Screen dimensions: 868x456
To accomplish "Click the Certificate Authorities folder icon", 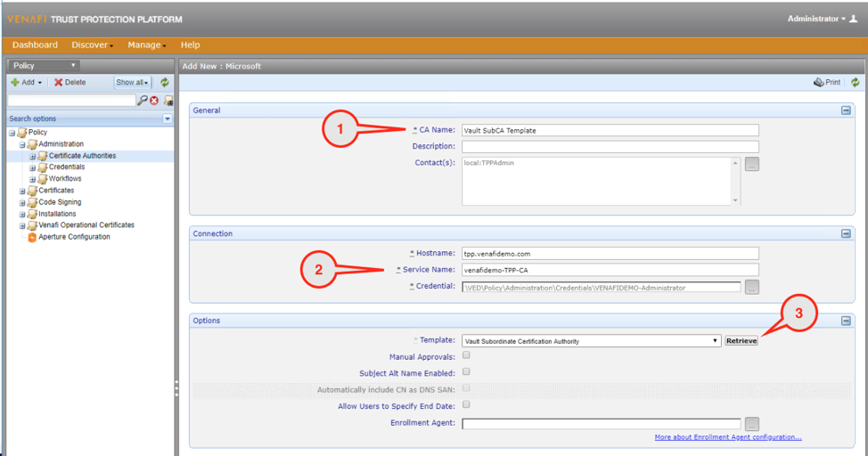I will (43, 156).
